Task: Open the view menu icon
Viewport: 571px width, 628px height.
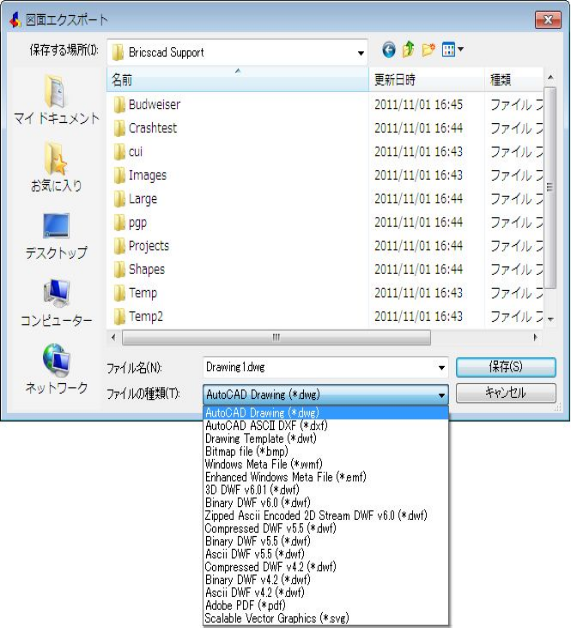Action: (x=452, y=50)
